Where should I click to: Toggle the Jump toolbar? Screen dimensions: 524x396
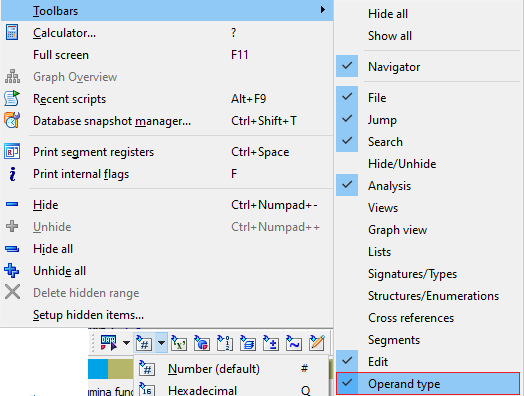point(428,120)
